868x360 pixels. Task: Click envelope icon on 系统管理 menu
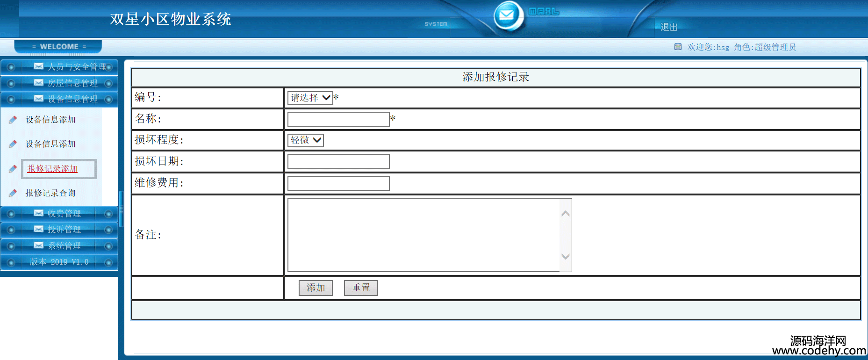[x=39, y=245]
